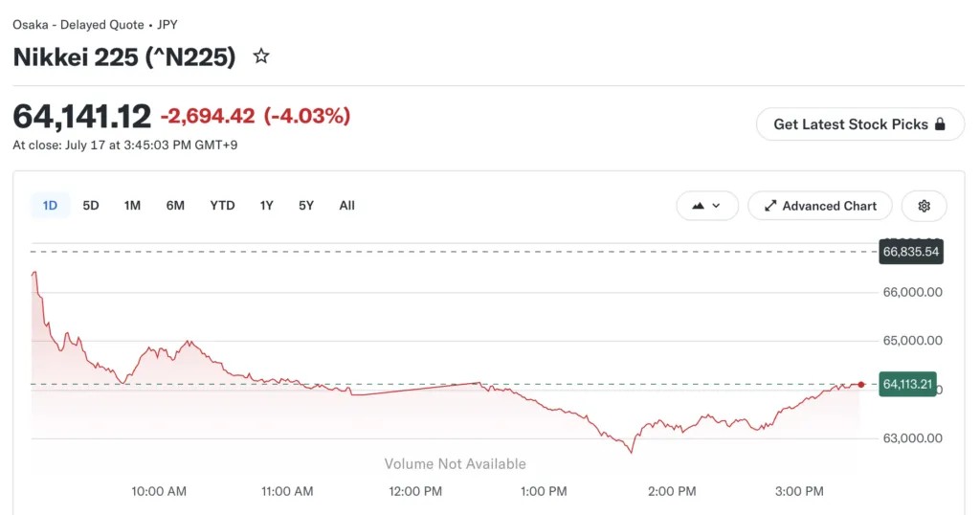Click the Advanced Chart expand arrows icon
The image size is (980, 515).
pos(770,206)
